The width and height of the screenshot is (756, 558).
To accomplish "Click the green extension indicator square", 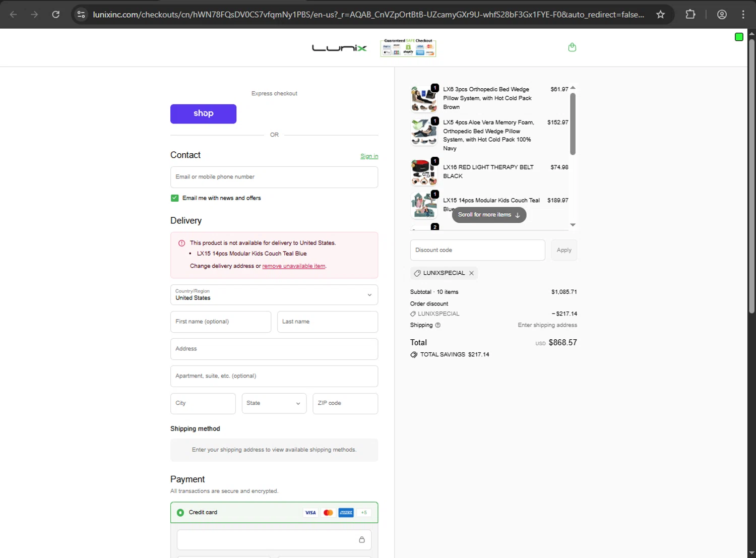I will point(739,37).
